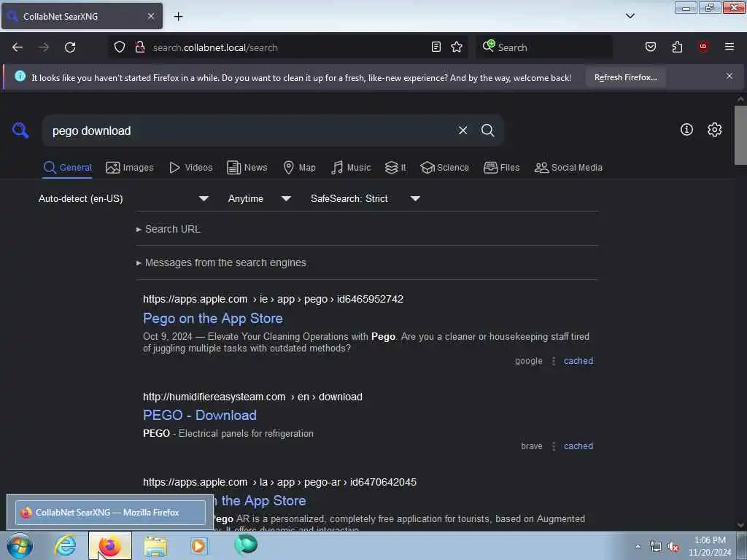Click 'brave' engine label text
The image size is (747, 560).
532,446
